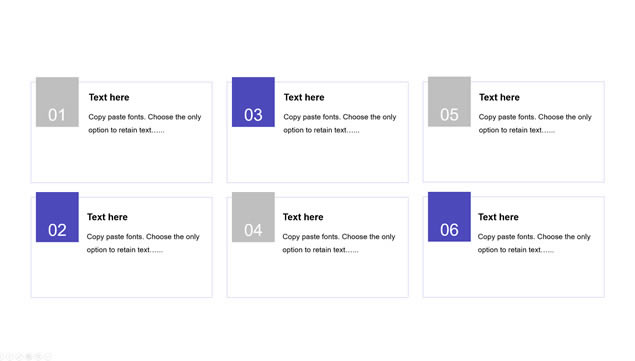Image resolution: width=635 pixels, height=361 pixels.
Task: Click the purple 03 number box
Action: pos(253,102)
